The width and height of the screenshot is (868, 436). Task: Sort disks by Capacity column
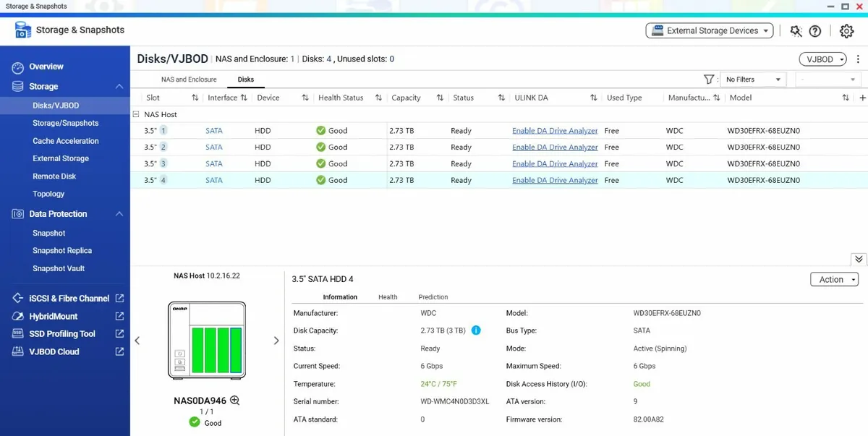click(x=439, y=98)
